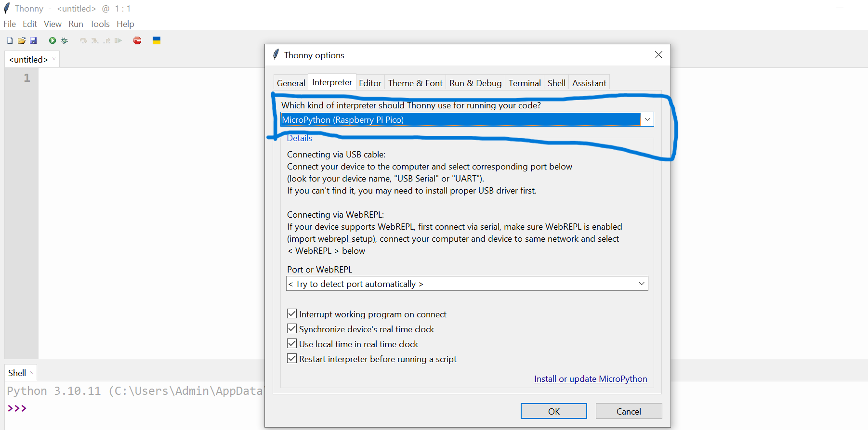This screenshot has width=868, height=430.
Task: Toggle Use local time in real time clock
Action: (292, 344)
